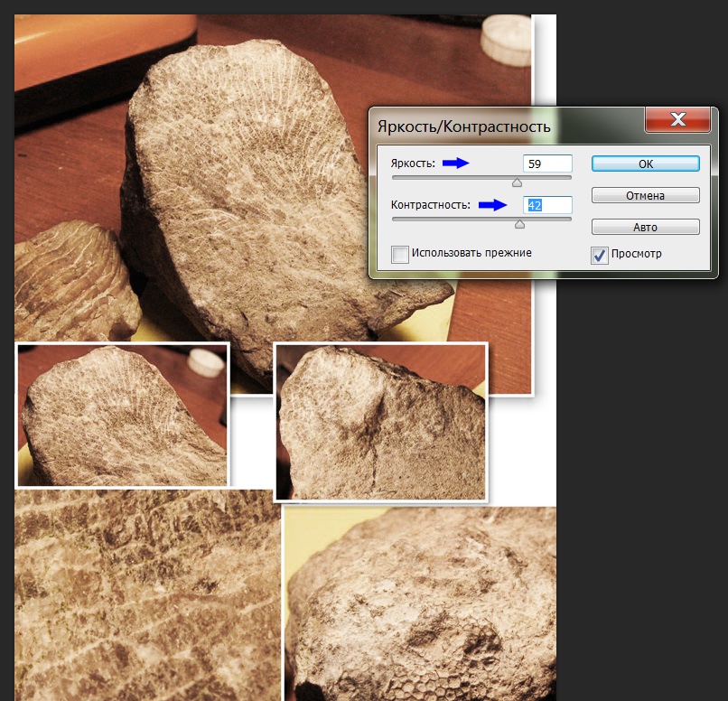This screenshot has width=728, height=701.
Task: Focus the Яркость value field showing 59
Action: click(x=547, y=164)
